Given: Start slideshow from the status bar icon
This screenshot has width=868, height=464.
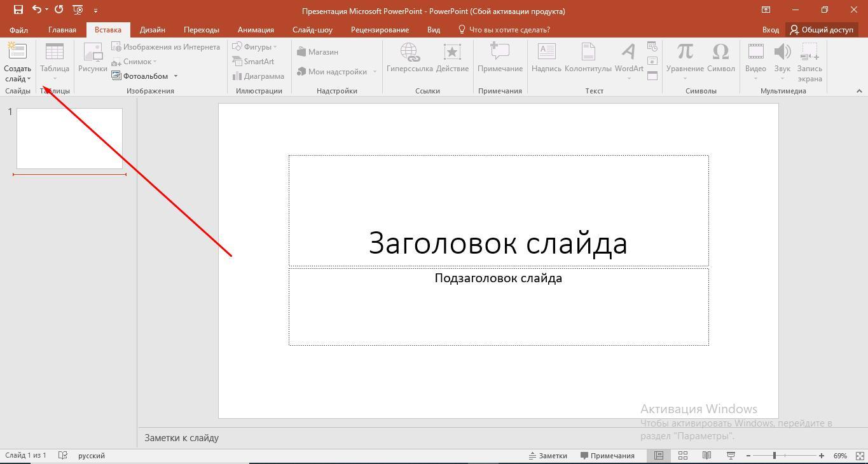Looking at the screenshot, I should point(731,455).
